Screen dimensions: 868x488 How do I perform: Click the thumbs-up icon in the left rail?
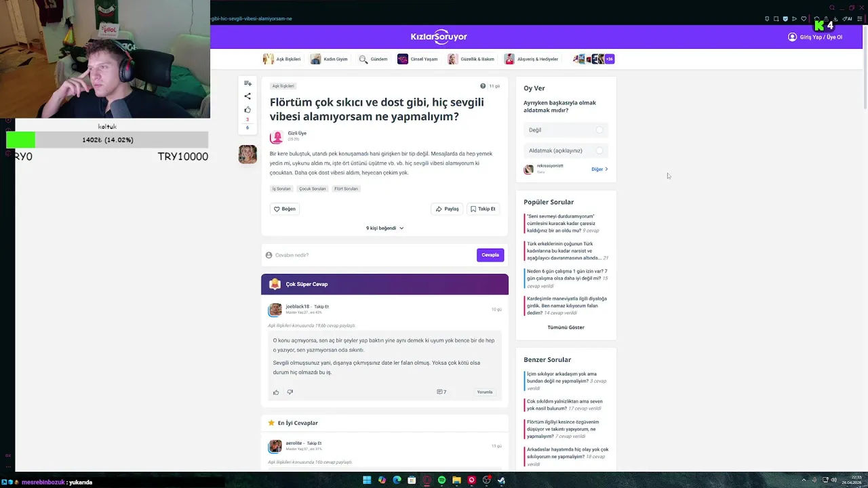pyautogui.click(x=248, y=109)
